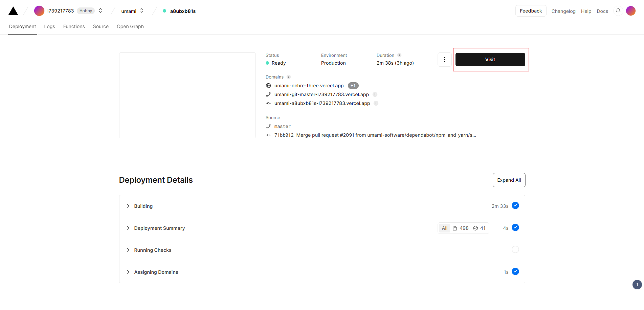Click the Hobby plan badge
The height and width of the screenshot is (310, 644).
click(86, 11)
